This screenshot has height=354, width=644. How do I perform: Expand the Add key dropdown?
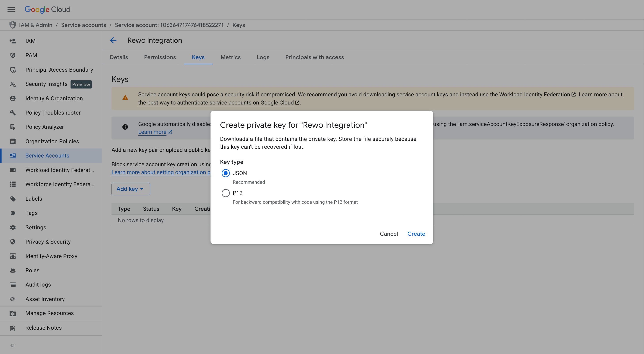[131, 189]
